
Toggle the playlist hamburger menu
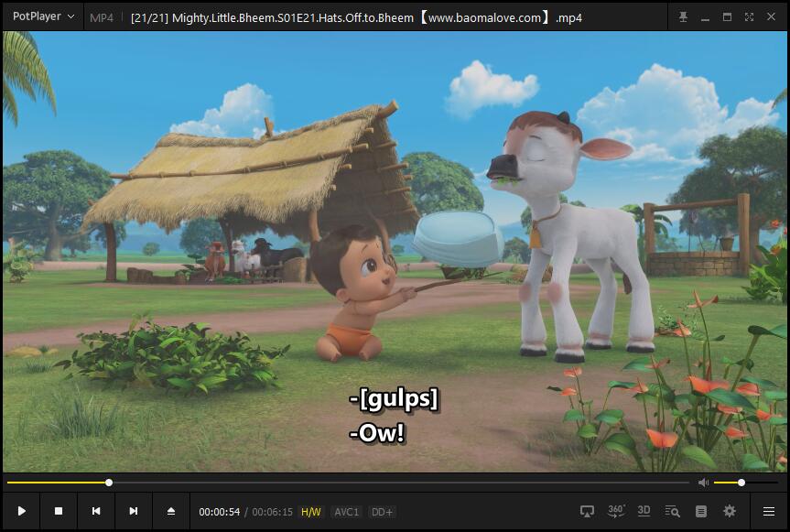pyautogui.click(x=769, y=511)
